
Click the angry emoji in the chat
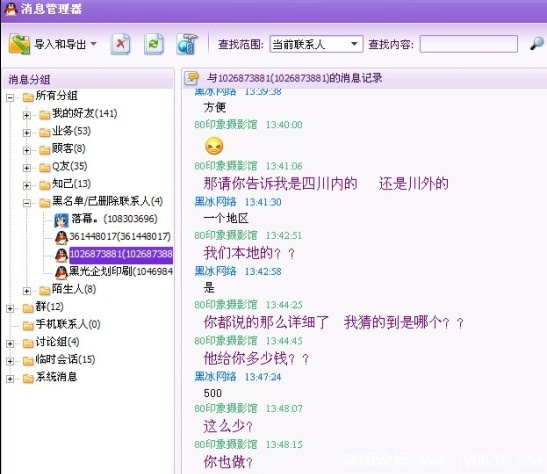click(x=214, y=146)
